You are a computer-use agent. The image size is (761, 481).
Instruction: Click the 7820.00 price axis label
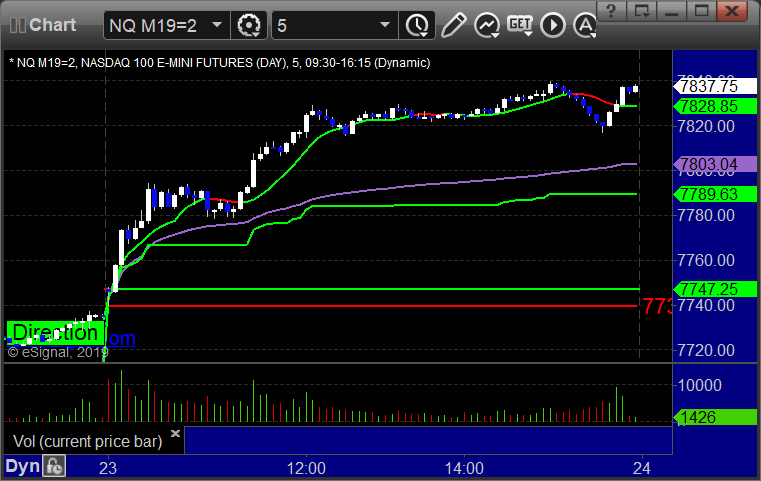[706, 127]
